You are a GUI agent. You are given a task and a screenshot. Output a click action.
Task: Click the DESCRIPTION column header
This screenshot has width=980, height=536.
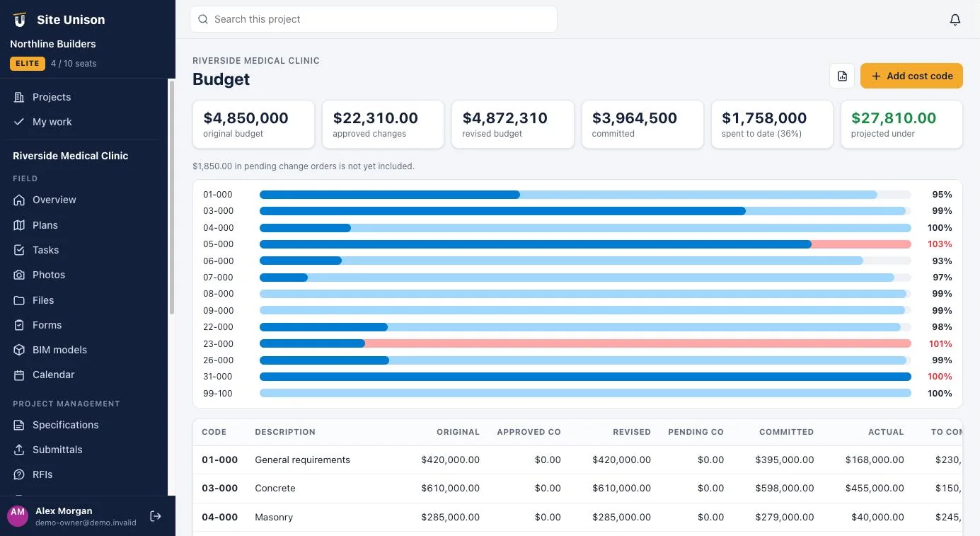pyautogui.click(x=285, y=432)
